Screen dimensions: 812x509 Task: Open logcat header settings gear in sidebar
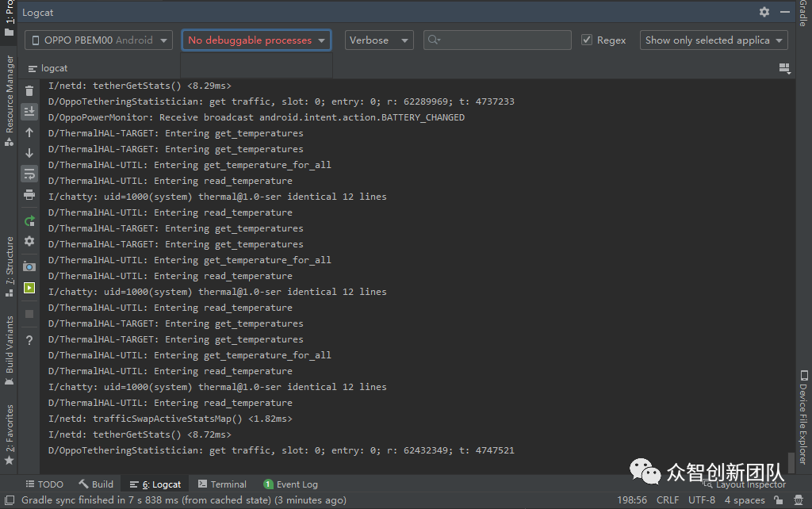coord(29,241)
